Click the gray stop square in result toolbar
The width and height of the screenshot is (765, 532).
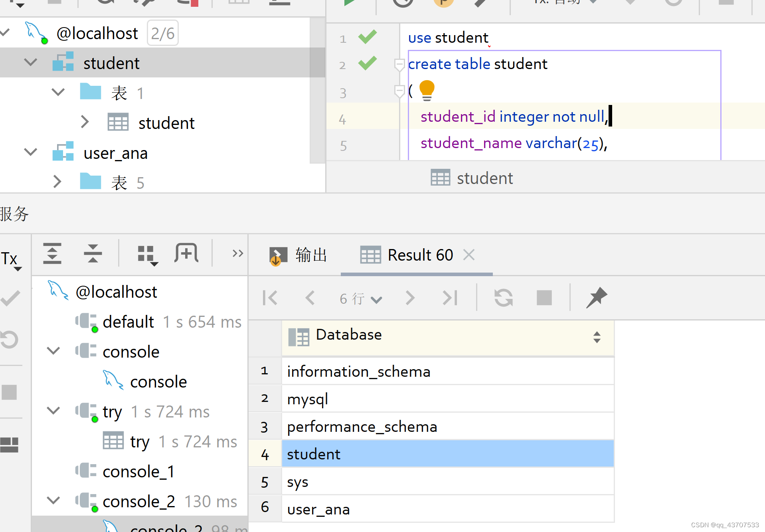(544, 298)
